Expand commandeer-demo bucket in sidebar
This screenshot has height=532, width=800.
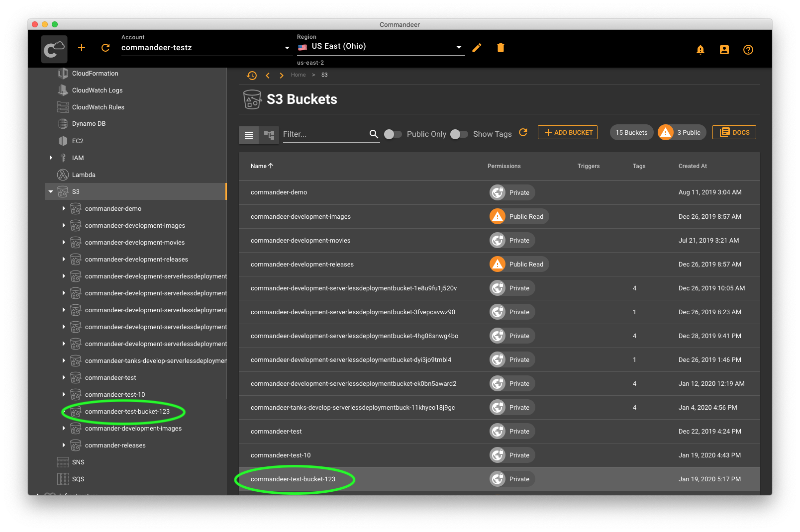[x=64, y=208]
